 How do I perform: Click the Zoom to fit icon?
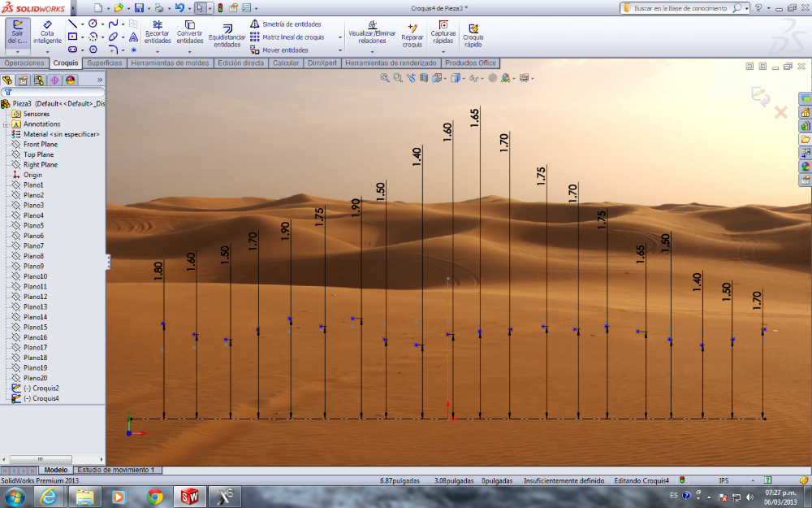point(385,78)
